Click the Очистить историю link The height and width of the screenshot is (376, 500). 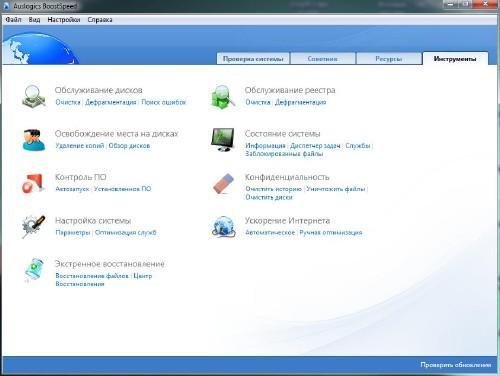pyautogui.click(x=273, y=189)
